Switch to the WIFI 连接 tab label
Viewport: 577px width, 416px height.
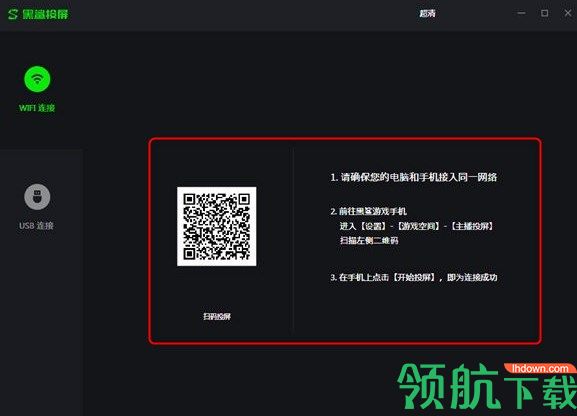click(x=37, y=108)
